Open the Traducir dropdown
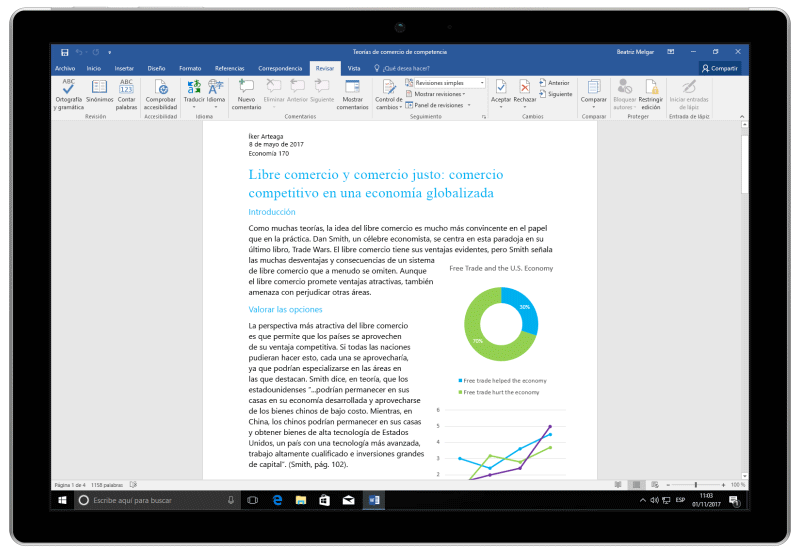This screenshot has height=554, width=800. click(194, 93)
